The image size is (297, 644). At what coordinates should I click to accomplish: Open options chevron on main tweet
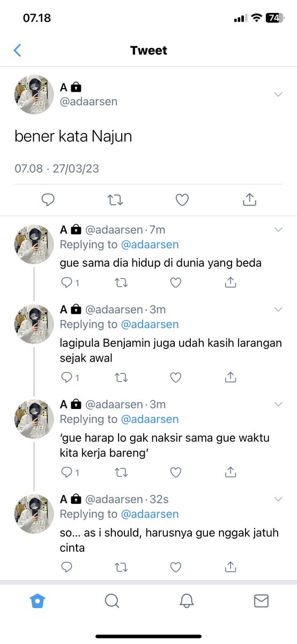pos(278,94)
